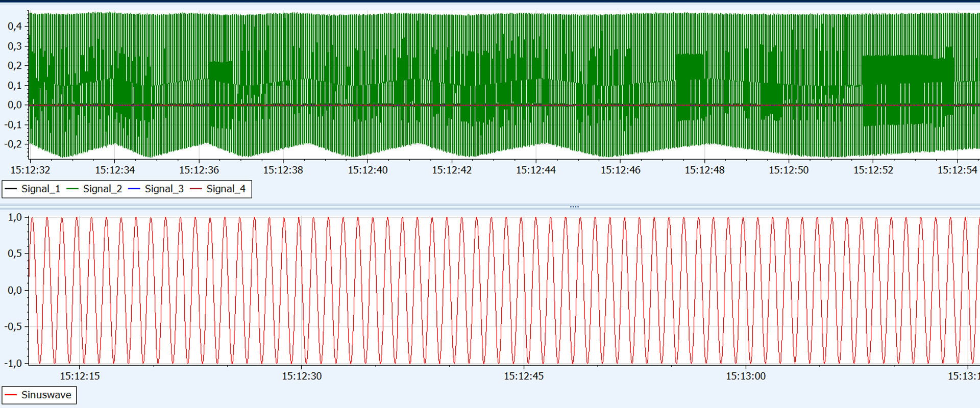Screen dimensions: 980x408
Task: Click the splitter handle between the charts
Action: point(574,207)
